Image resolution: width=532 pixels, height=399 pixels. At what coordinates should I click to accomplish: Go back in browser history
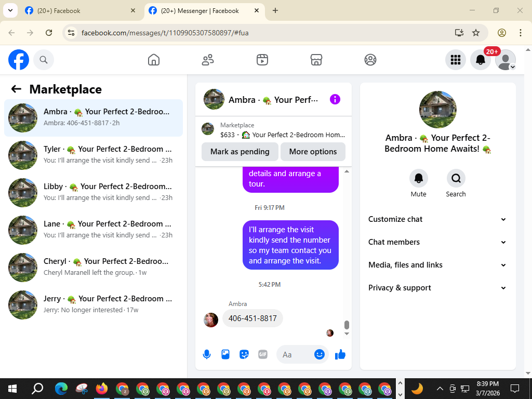pyautogui.click(x=11, y=33)
